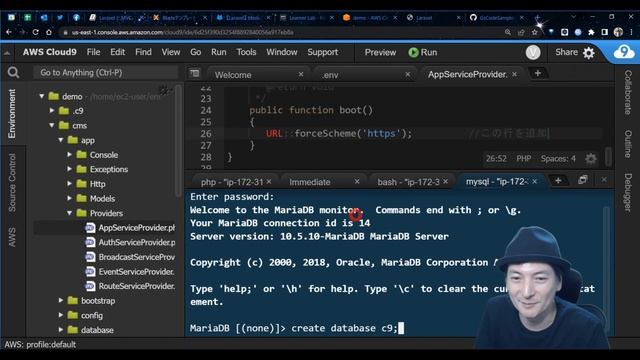Collapse the cms folder
Screen dimensions: 640x360
(x=52, y=125)
